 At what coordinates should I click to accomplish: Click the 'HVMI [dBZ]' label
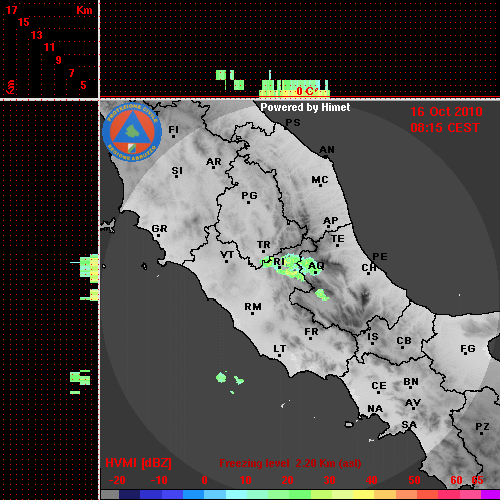point(138,463)
